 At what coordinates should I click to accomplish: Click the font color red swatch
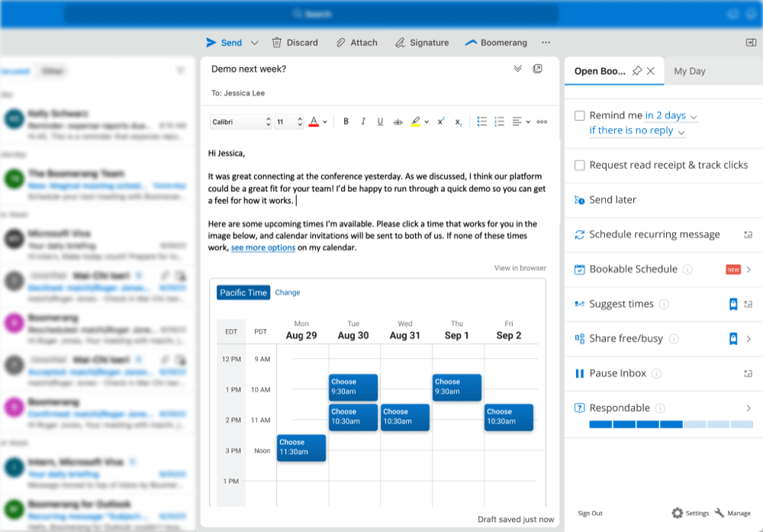coord(313,121)
